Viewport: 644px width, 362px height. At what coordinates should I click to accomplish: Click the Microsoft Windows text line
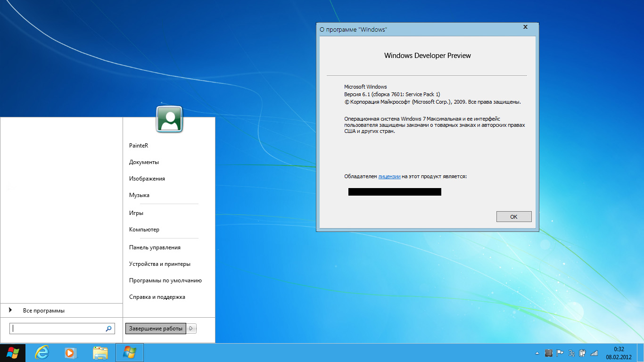point(365,87)
